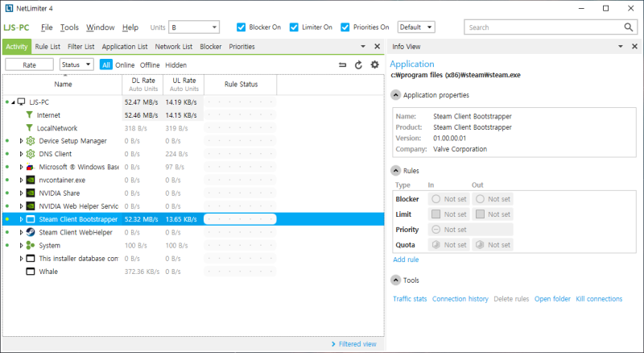
Task: Toggle the Limiter On checkbox
Action: click(294, 27)
